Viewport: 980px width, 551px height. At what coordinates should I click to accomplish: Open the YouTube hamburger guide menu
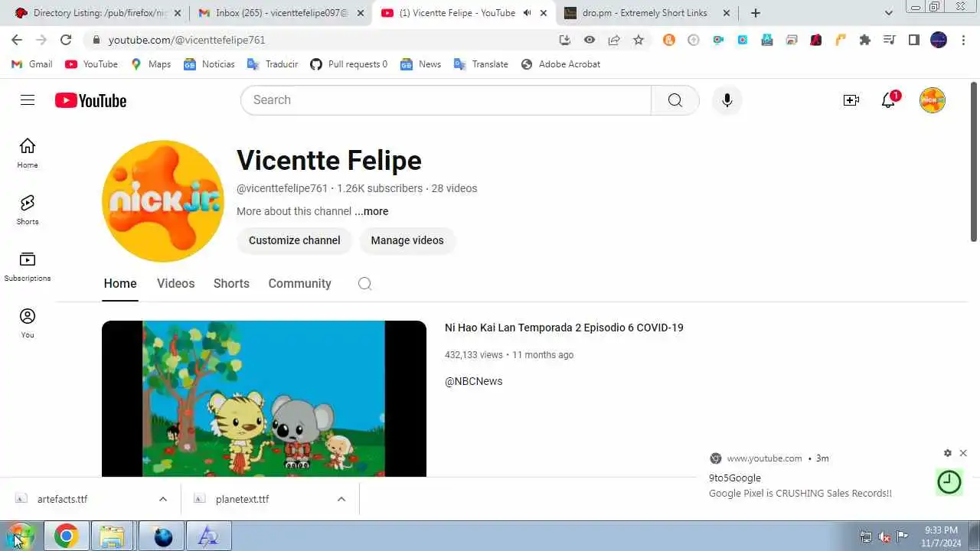pos(28,100)
